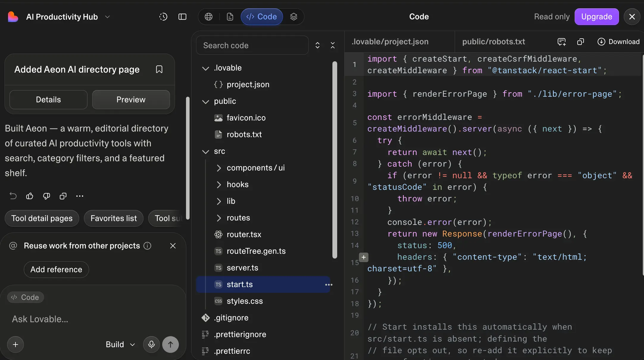Click the Lovable logo icon
The height and width of the screenshot is (360, 644).
pos(13,17)
